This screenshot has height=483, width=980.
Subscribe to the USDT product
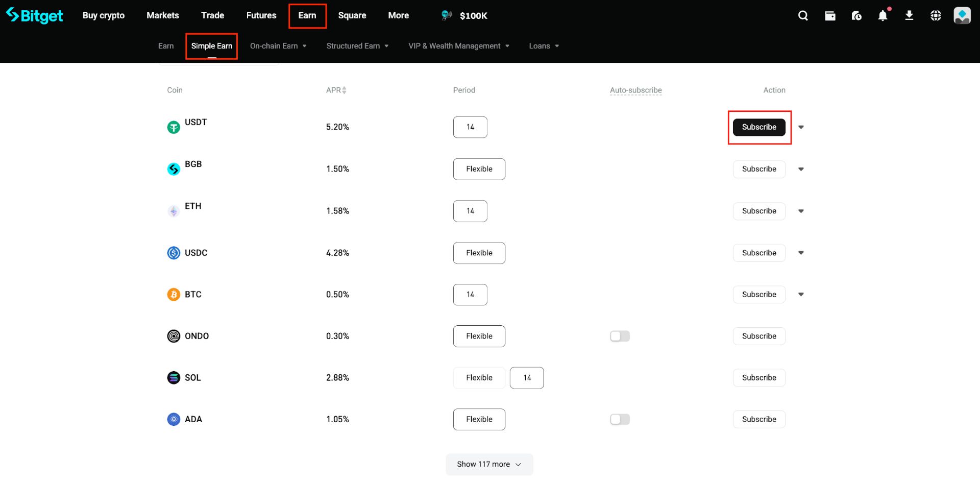[x=759, y=127]
